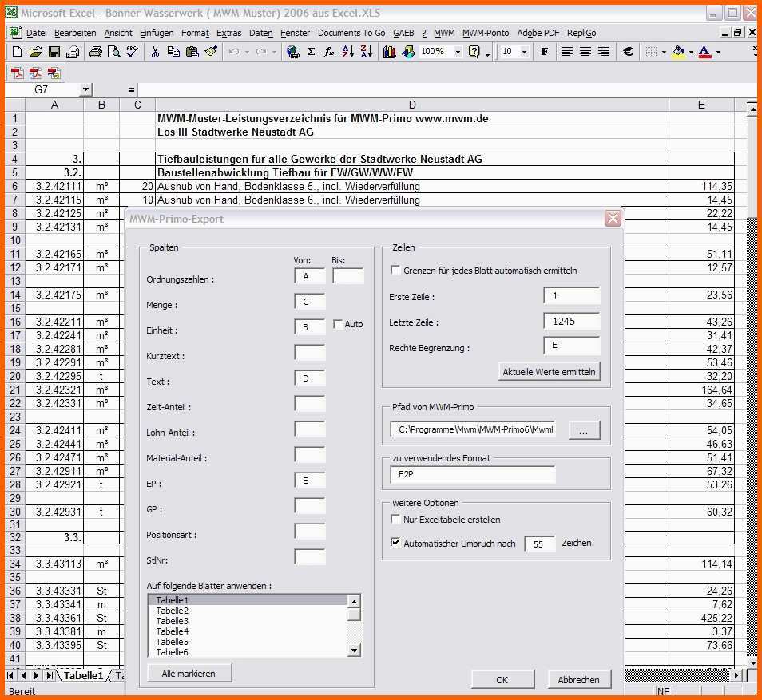Click the Save floppy disk icon
This screenshot has width=762, height=700.
54,52
